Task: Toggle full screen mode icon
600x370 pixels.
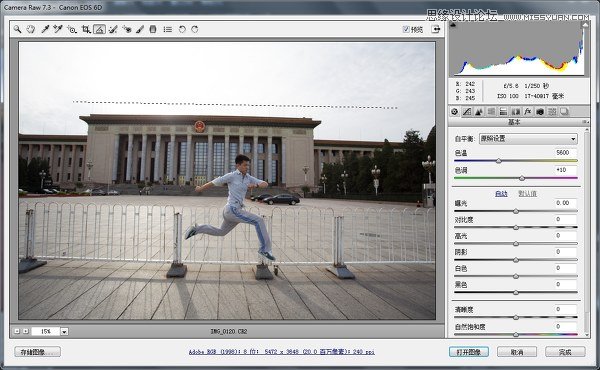Action: 435,29
